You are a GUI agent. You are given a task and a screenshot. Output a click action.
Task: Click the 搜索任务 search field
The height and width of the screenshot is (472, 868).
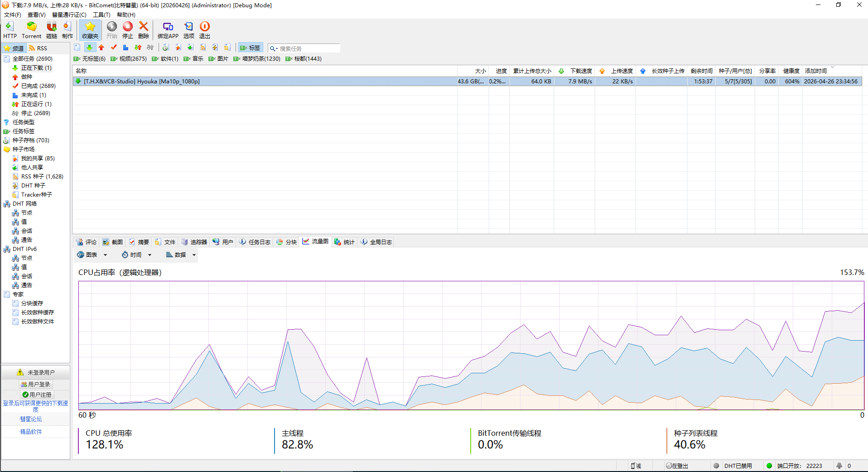tap(308, 48)
